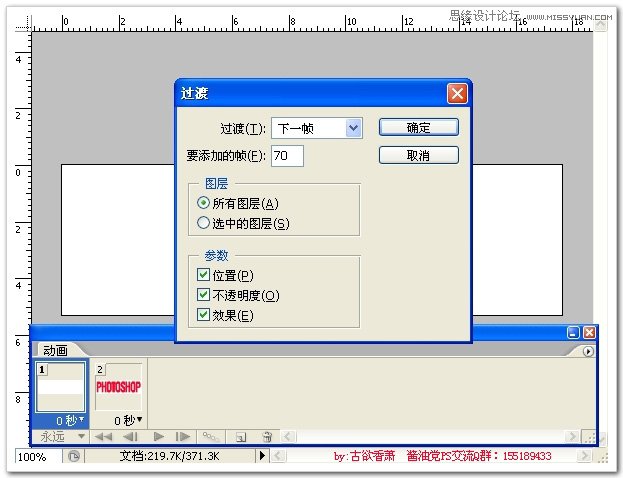
Task: Click the duplicate current frame icon
Action: pyautogui.click(x=241, y=437)
